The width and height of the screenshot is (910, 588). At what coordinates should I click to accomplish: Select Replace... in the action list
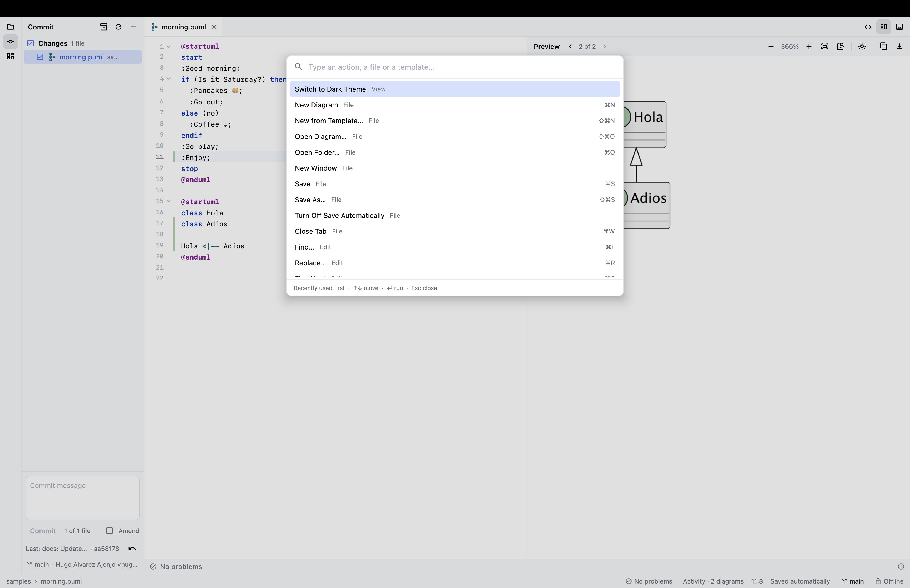tap(455, 263)
